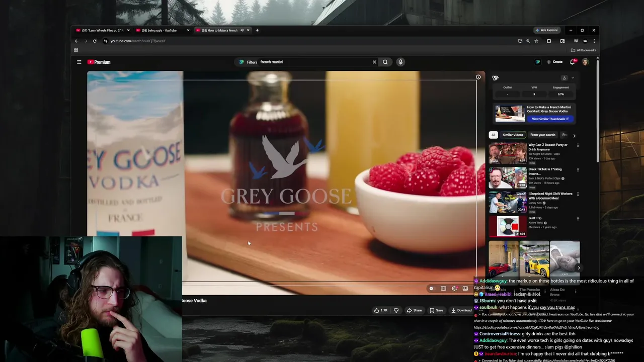Click the search magnifier button
This screenshot has height=362, width=644.
[x=385, y=62]
